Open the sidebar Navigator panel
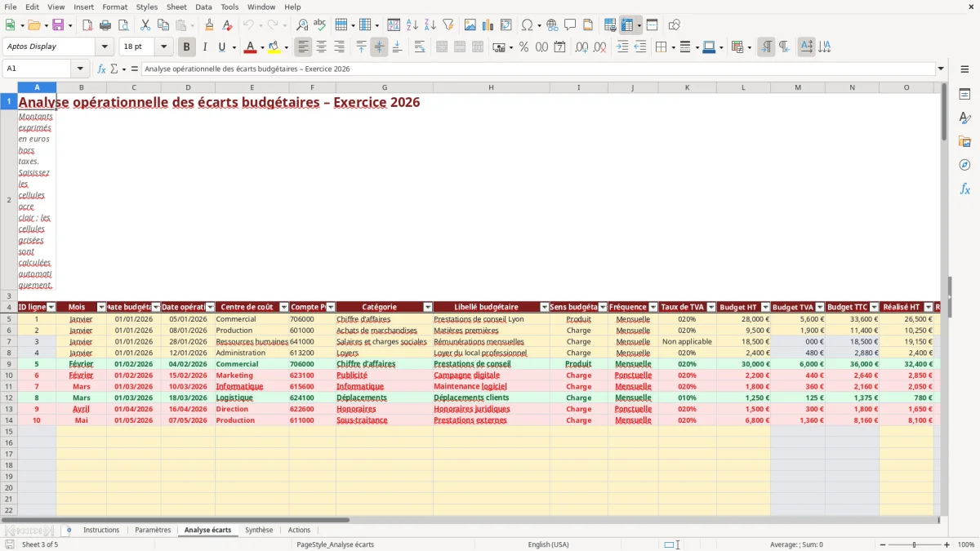Screen dimensions: 980x551 964,165
